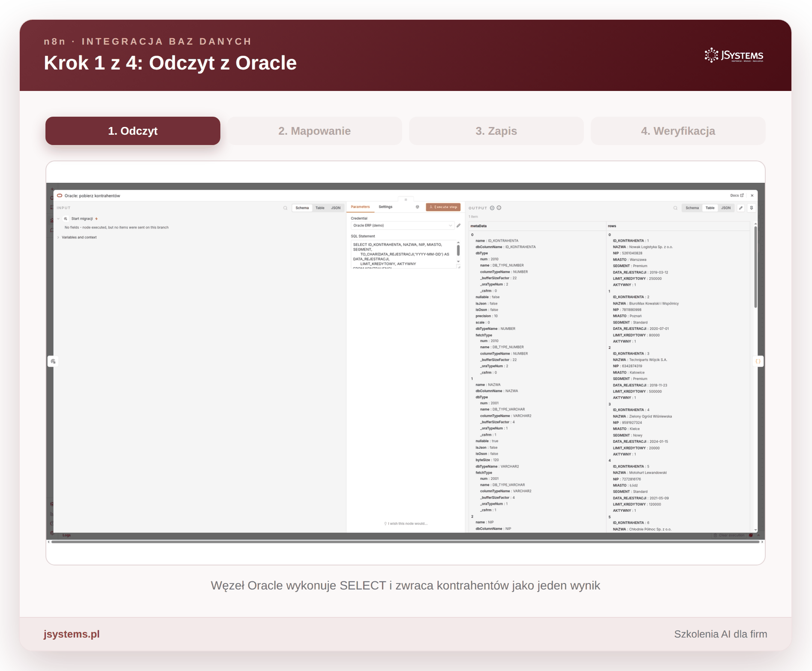Click the previous node button at the left edge
The height and width of the screenshot is (671, 812).
click(x=53, y=361)
